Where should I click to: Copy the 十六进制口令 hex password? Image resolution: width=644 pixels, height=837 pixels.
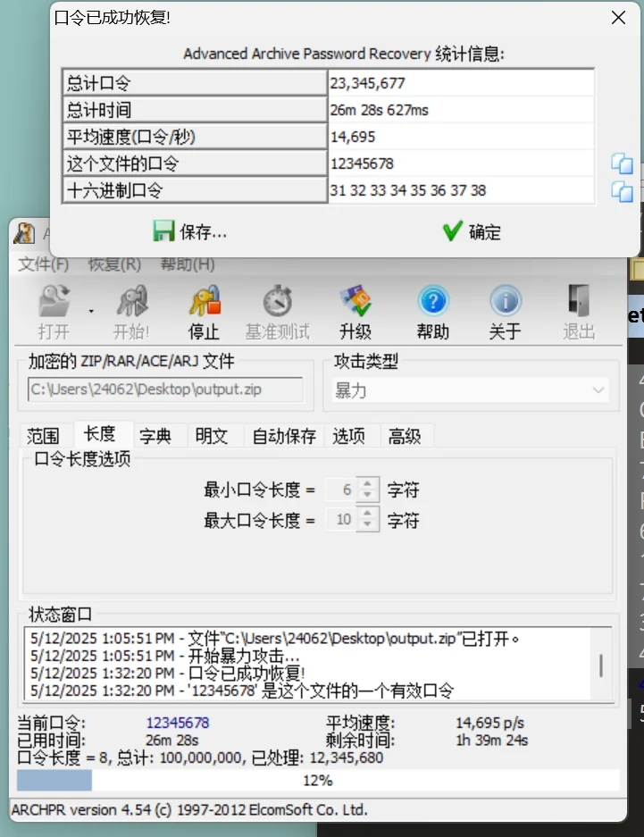tap(622, 190)
